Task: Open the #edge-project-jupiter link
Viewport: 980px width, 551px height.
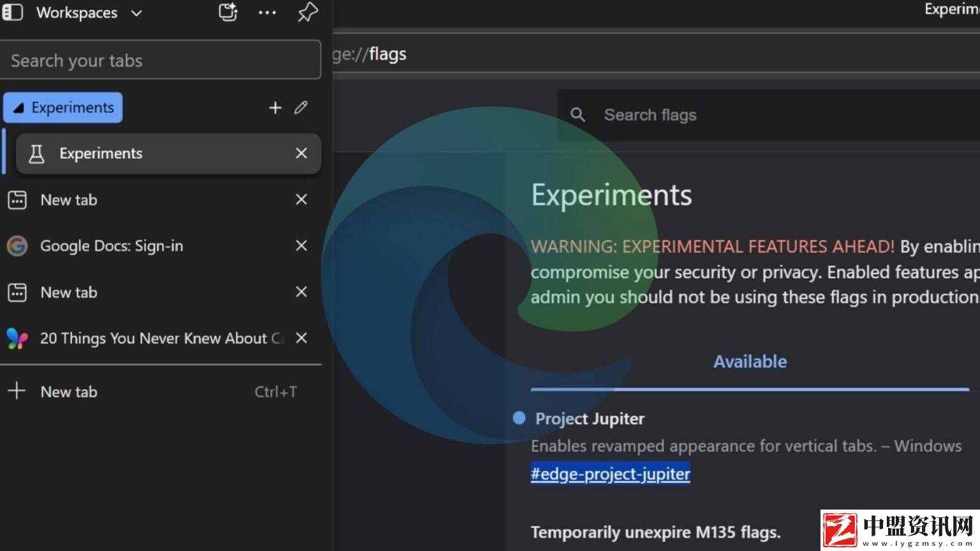Action: tap(610, 474)
